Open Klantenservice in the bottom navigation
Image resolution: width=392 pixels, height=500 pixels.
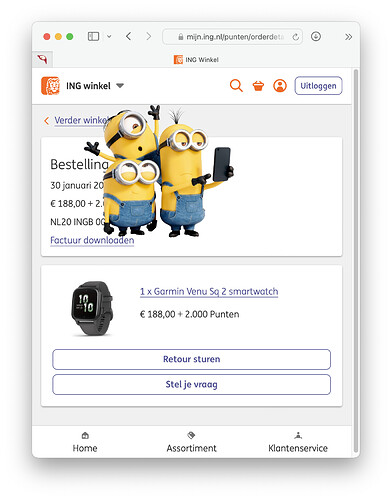coord(298,442)
